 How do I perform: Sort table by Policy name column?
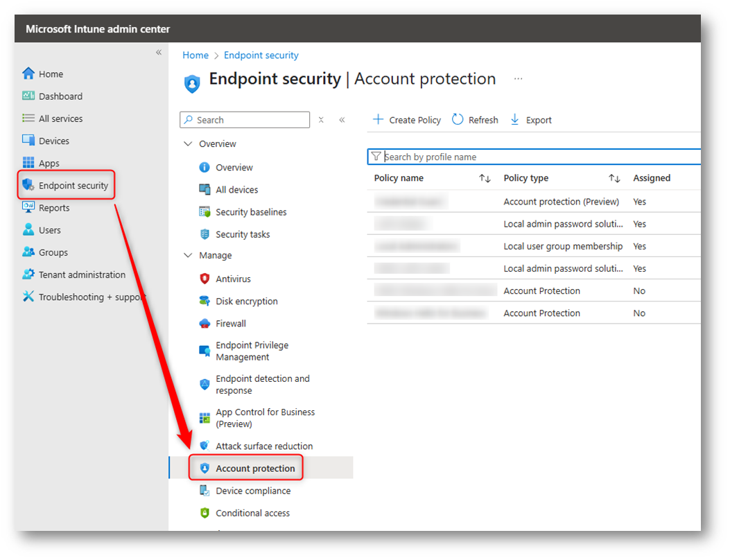coord(485,178)
